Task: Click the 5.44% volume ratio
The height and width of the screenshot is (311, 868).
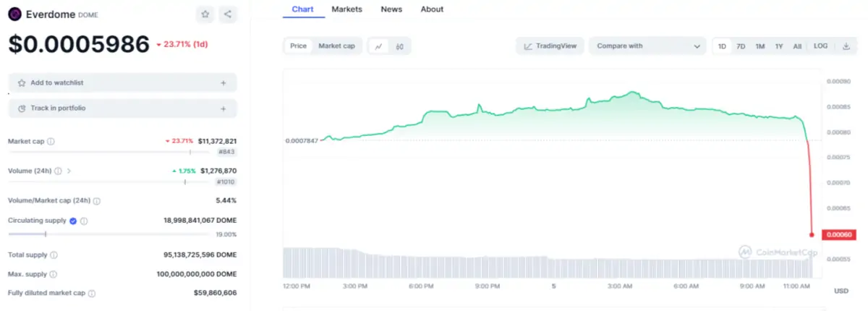Action: point(226,200)
